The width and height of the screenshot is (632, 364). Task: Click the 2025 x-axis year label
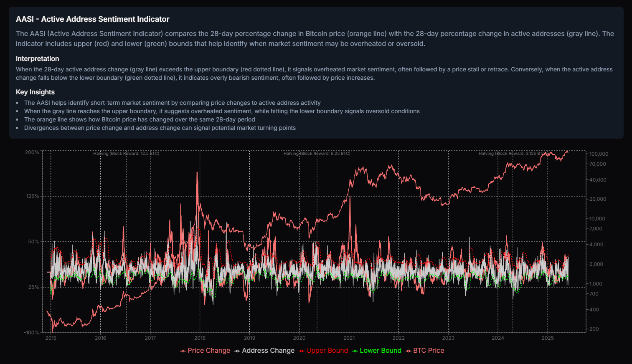(548, 338)
